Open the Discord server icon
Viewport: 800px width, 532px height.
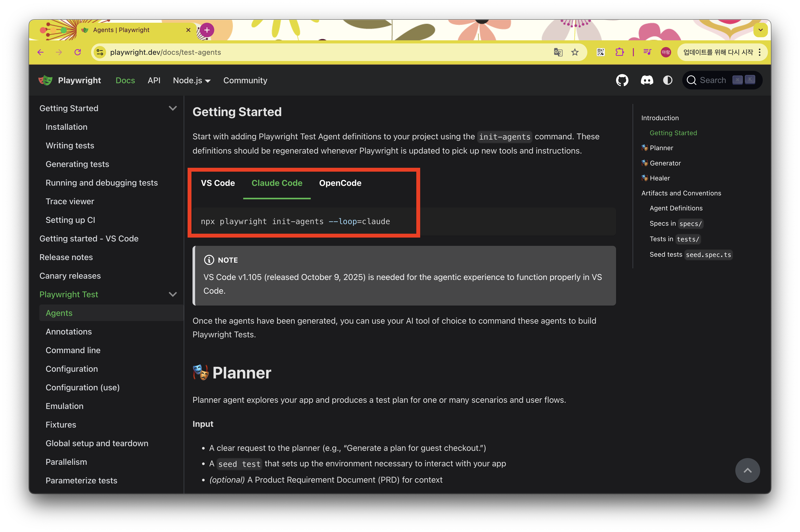pos(647,80)
